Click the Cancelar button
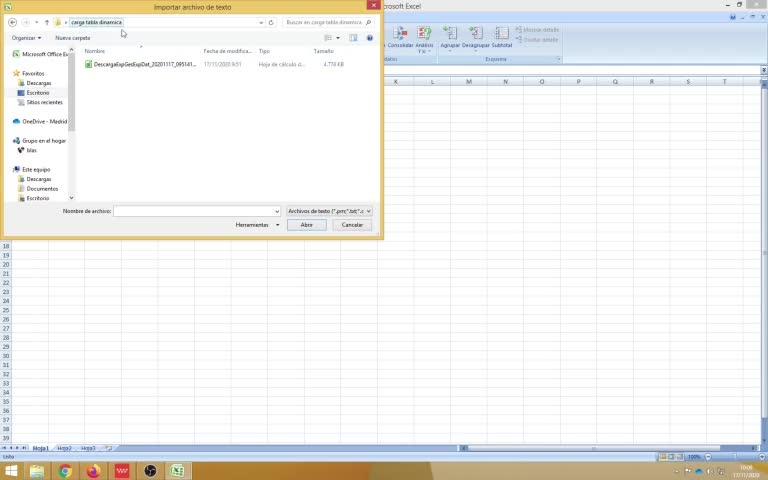The width and height of the screenshot is (768, 480). pyautogui.click(x=352, y=225)
